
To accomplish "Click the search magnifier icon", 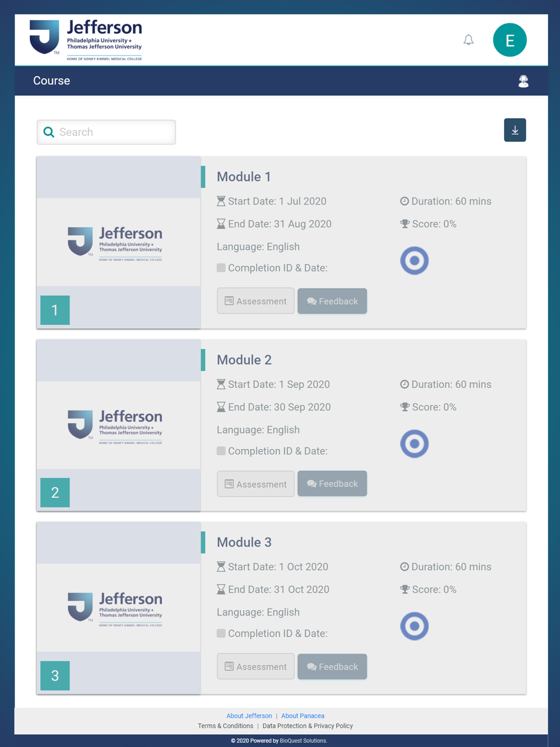I will point(49,132).
